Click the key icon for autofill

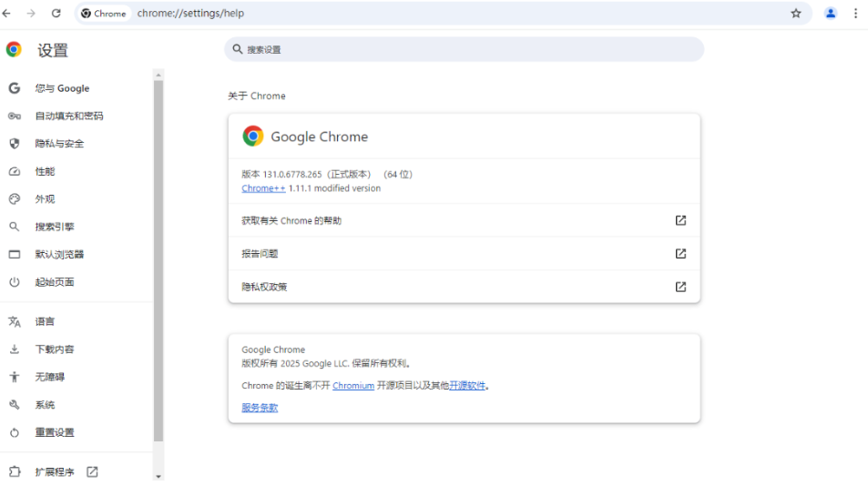(15, 116)
